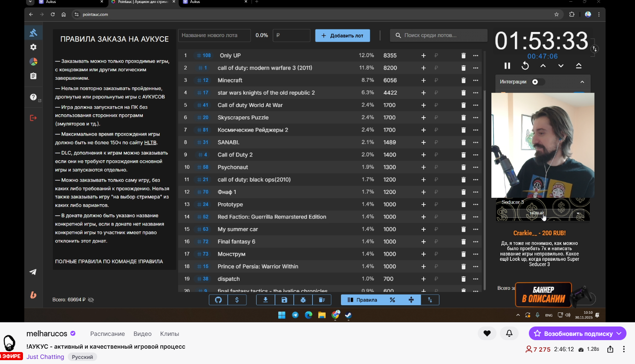Decrease timer with the down chevron
The height and width of the screenshot is (364, 635).
[561, 66]
